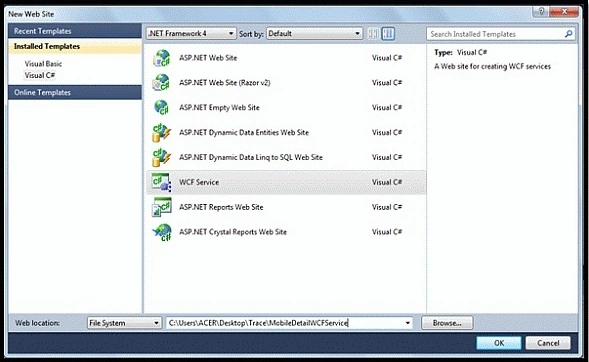589x362 pixels.
Task: Click the ASP.NET Reports Web Site icon
Action: [x=162, y=207]
